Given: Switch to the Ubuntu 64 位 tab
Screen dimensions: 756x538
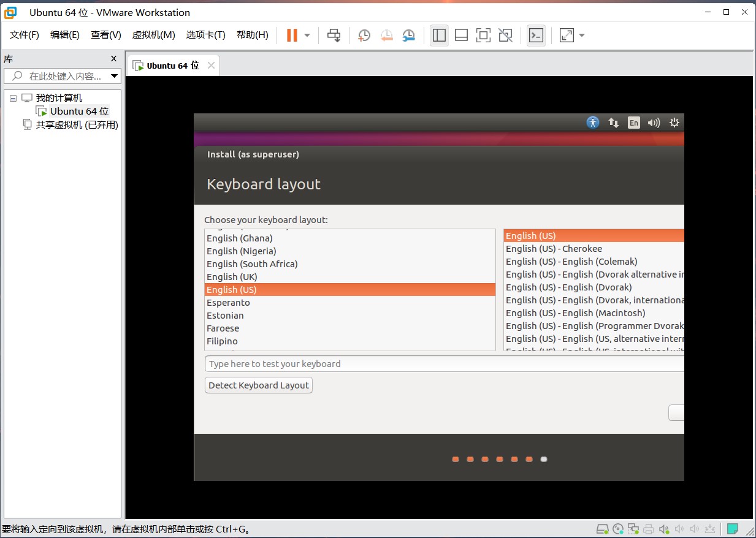Looking at the screenshot, I should 172,66.
